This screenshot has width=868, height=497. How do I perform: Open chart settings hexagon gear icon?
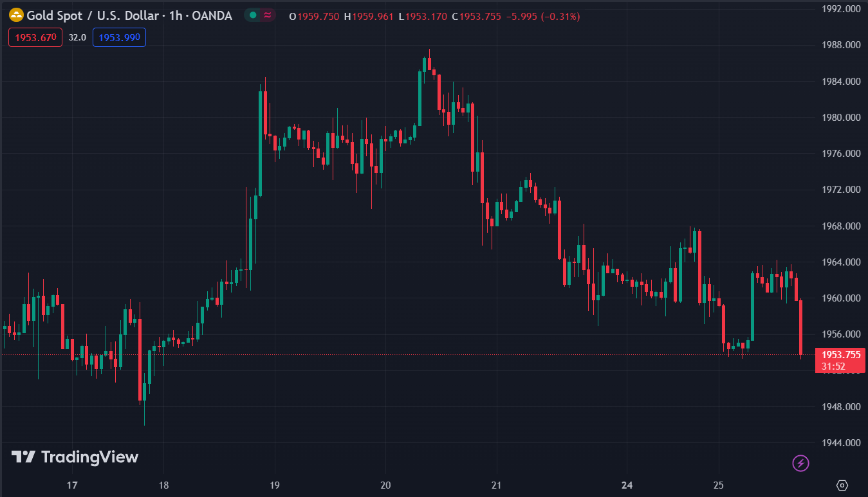click(x=842, y=485)
